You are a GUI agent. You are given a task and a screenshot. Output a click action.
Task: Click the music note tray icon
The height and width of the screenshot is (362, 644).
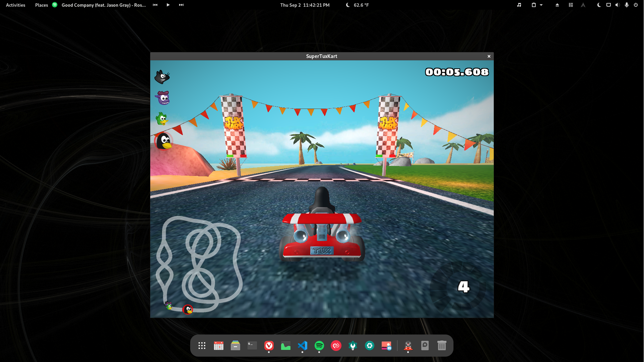[519, 5]
